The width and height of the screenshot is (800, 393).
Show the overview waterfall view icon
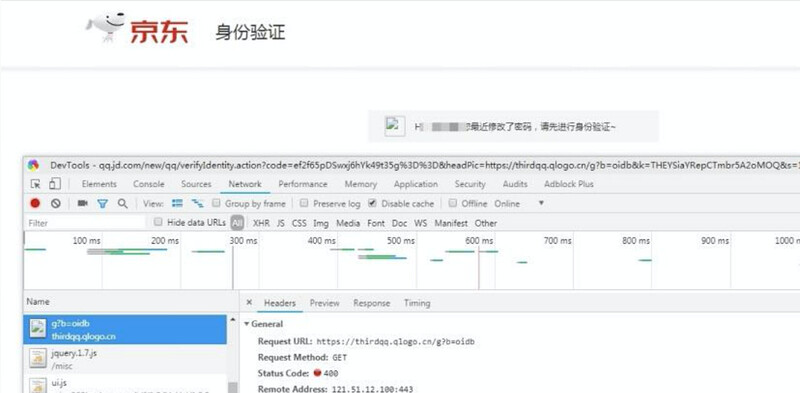(197, 203)
